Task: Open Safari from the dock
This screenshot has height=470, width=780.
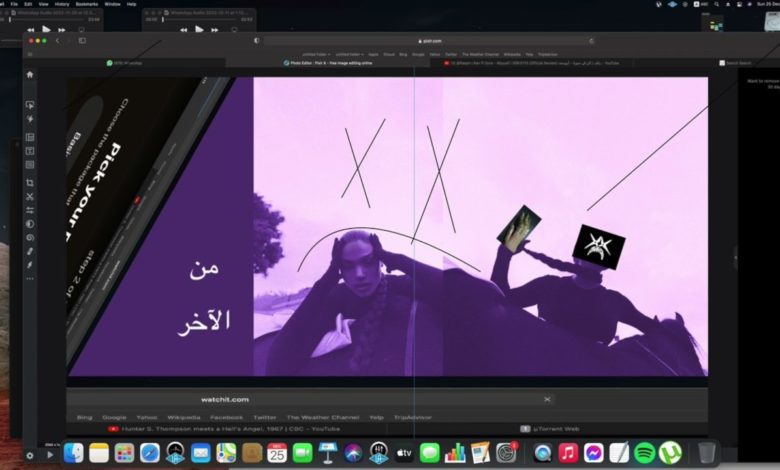Action: (x=150, y=453)
